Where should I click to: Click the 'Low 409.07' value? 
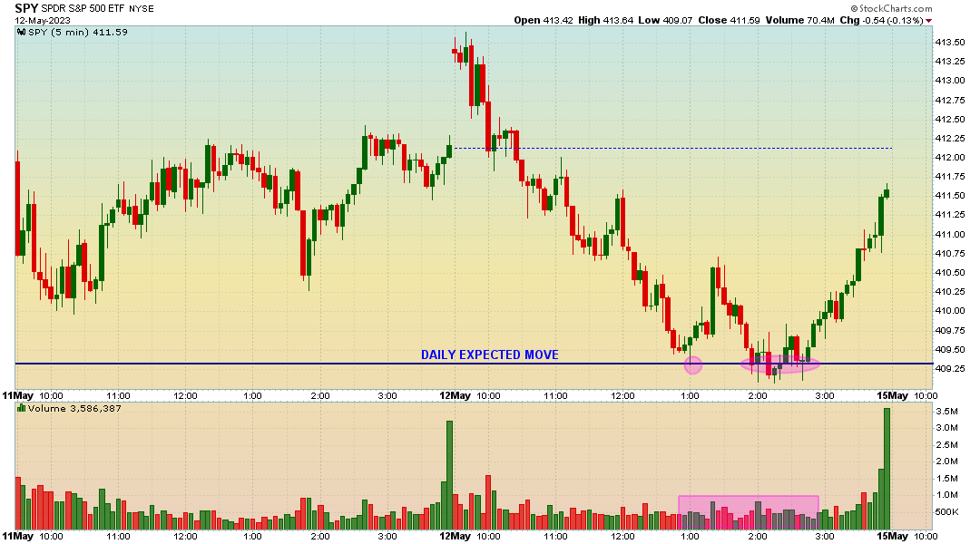pyautogui.click(x=665, y=20)
